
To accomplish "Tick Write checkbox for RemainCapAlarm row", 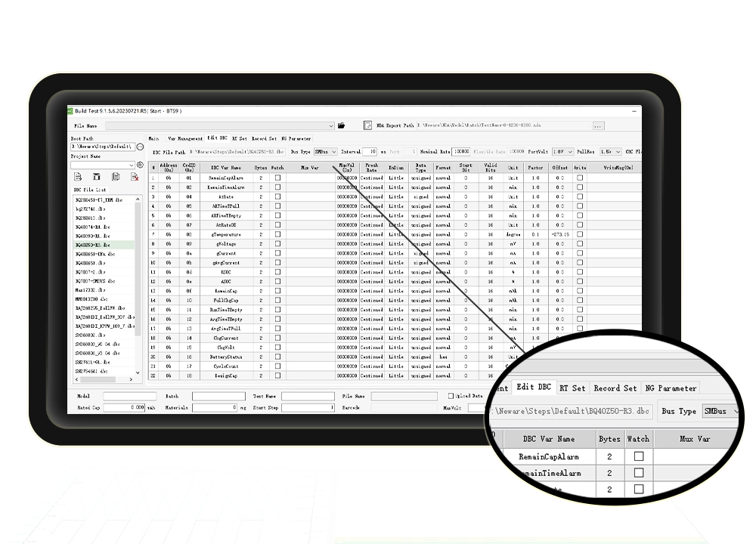I will pyautogui.click(x=580, y=178).
